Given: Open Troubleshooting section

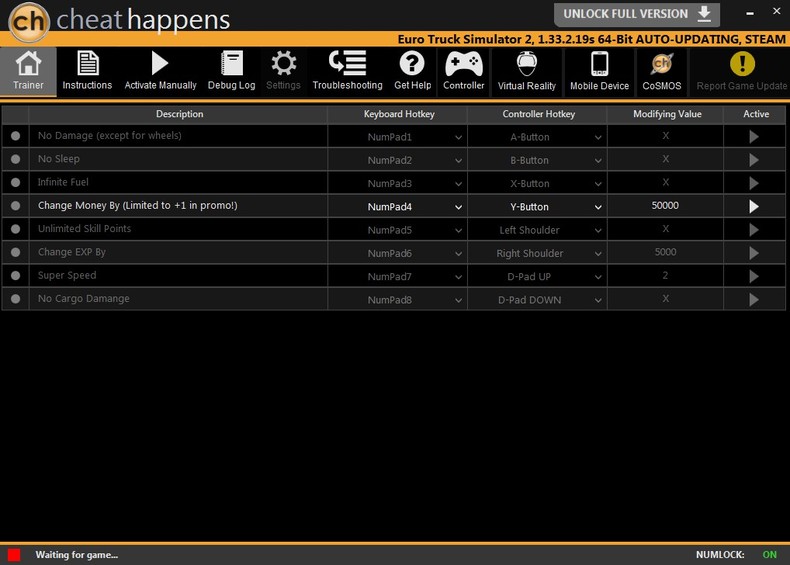Looking at the screenshot, I should (347, 71).
